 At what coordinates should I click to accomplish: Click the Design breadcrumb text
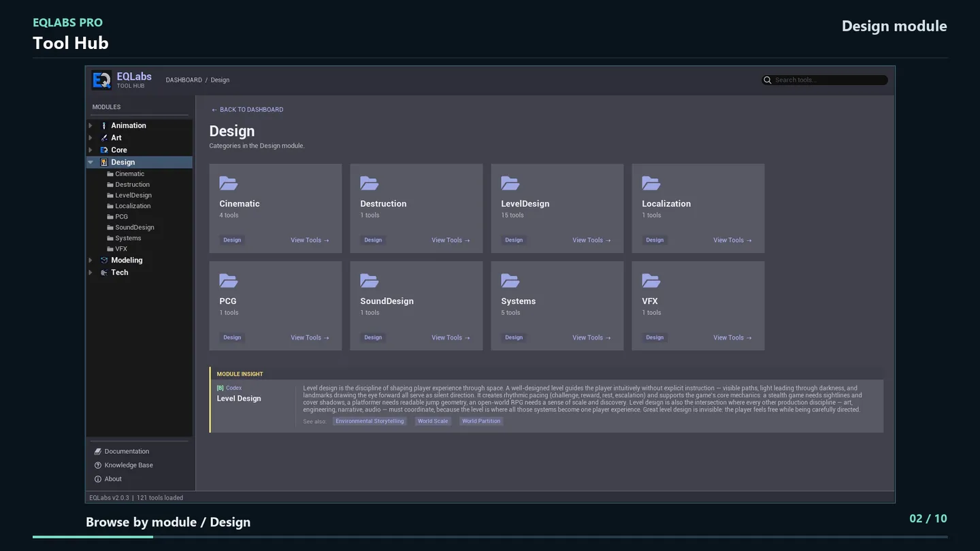(x=220, y=80)
